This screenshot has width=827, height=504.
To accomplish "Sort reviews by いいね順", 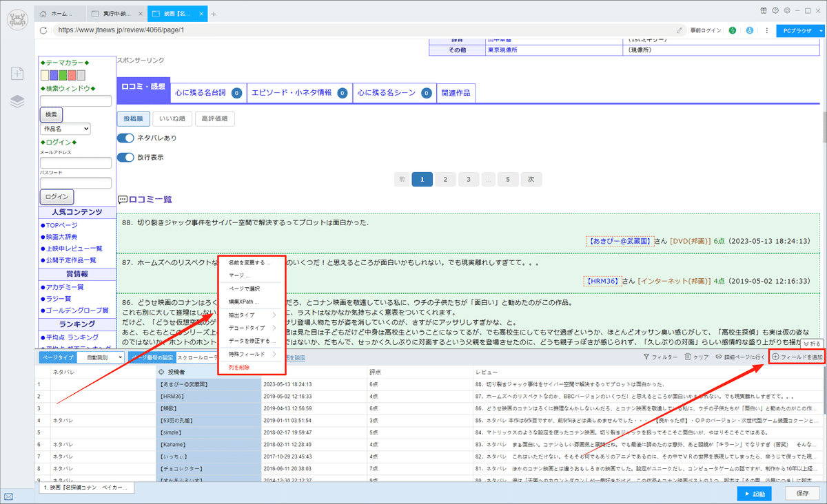I will (172, 118).
